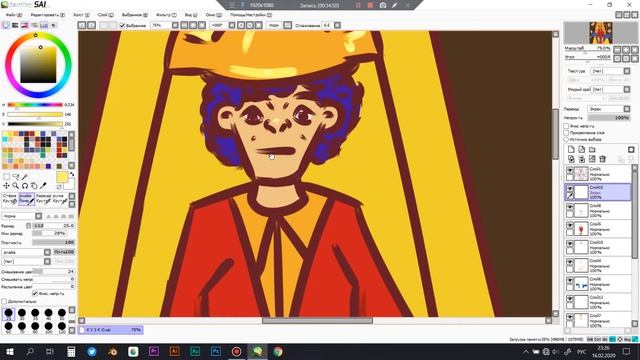640x360 pixels.
Task: Hide the topmost layer via eye icon
Action: [570, 170]
